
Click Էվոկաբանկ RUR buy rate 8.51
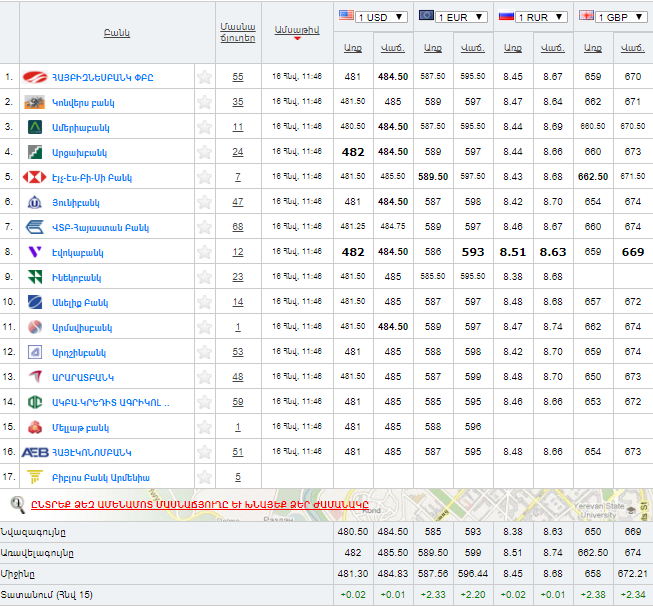tap(513, 252)
